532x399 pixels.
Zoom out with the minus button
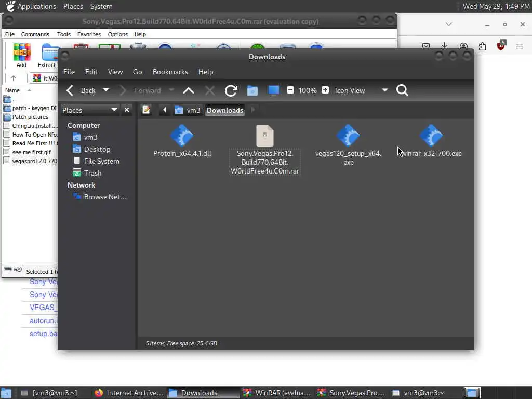pos(290,90)
